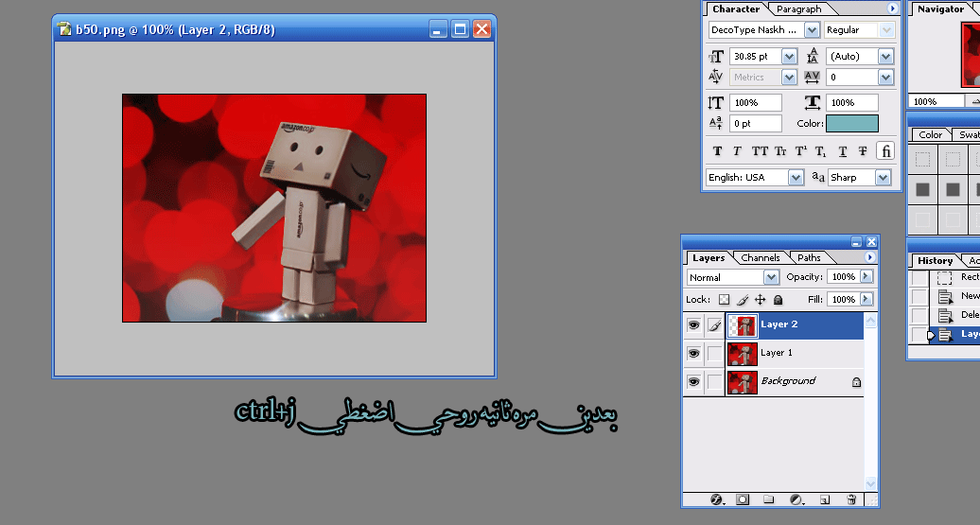This screenshot has height=525, width=980.
Task: Click the Delete layer trash icon
Action: (851, 499)
